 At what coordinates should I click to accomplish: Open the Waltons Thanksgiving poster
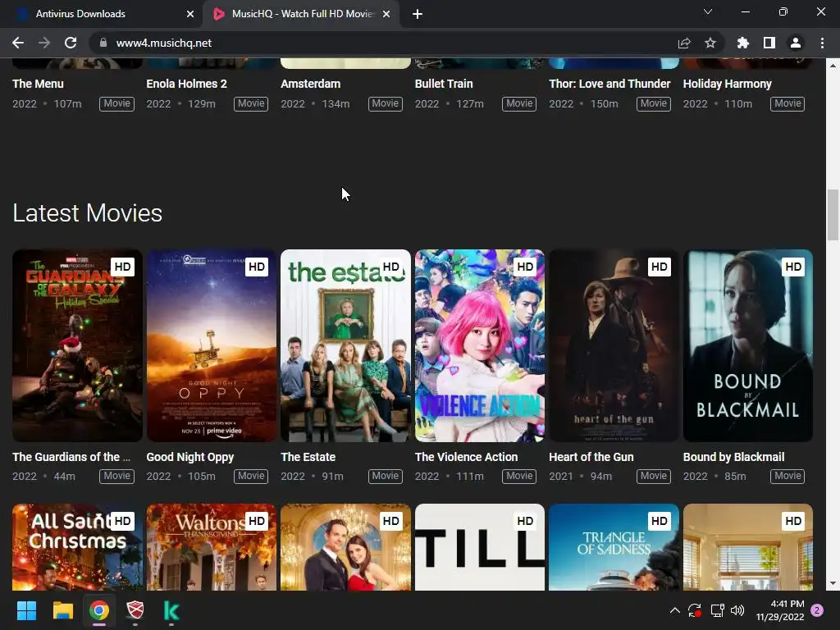(212, 547)
